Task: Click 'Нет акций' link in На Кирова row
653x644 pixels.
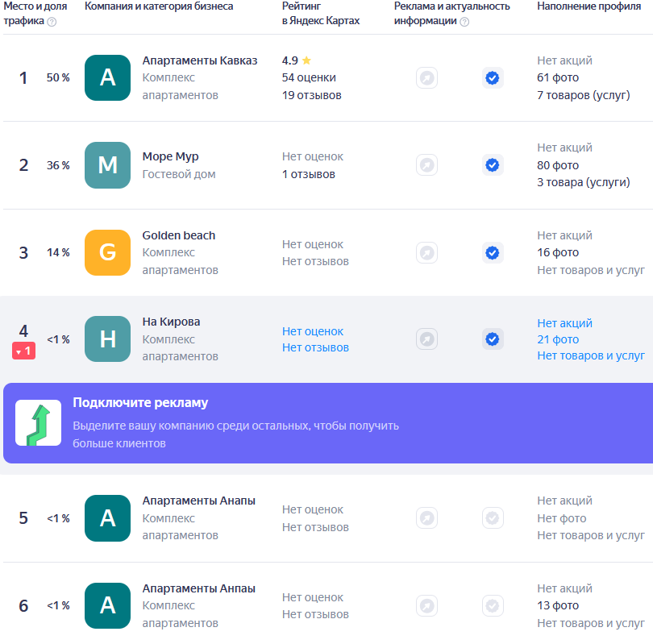Action: (564, 323)
